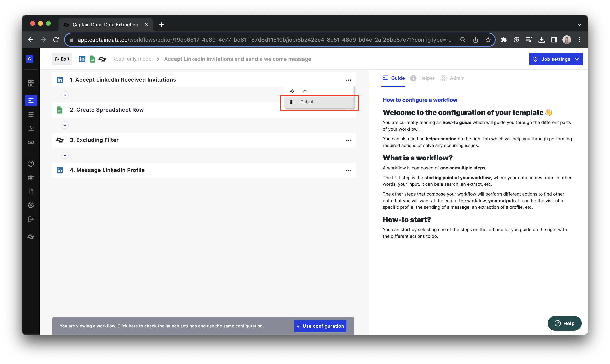Open the Chrome three-dot menu

[x=579, y=40]
